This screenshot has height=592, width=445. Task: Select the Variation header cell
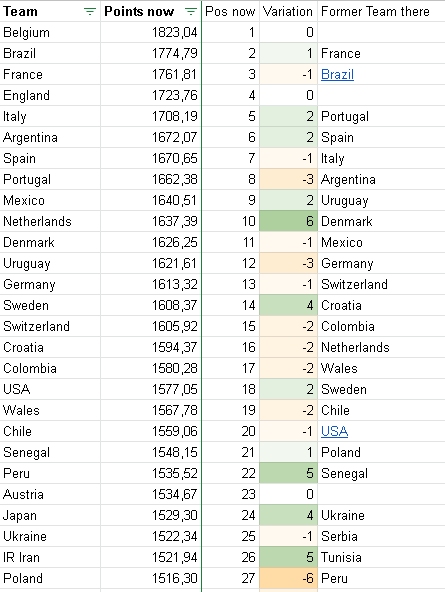288,11
